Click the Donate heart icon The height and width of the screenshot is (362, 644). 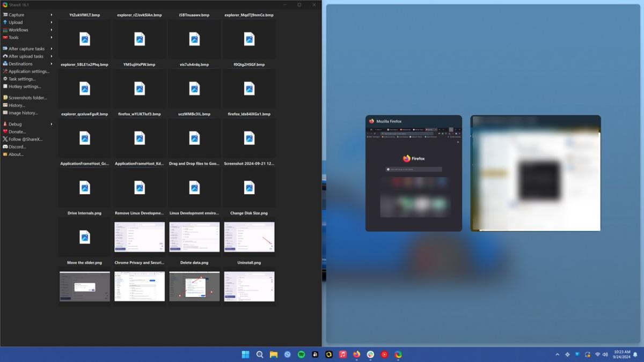pos(5,131)
